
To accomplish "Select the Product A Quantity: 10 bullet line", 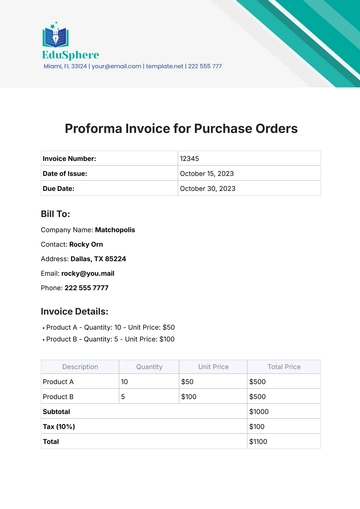I will (109, 327).
